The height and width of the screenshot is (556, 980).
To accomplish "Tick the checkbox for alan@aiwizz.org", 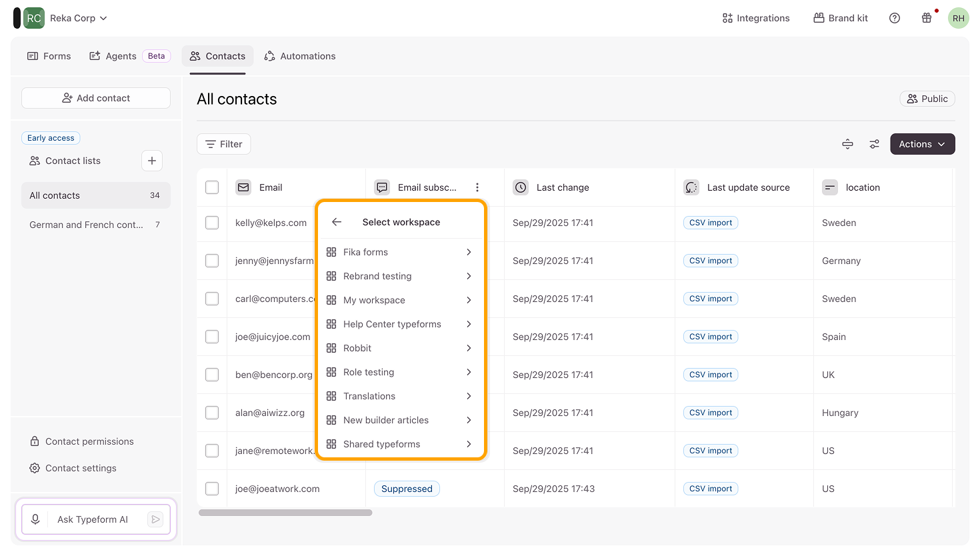I will 212,413.
